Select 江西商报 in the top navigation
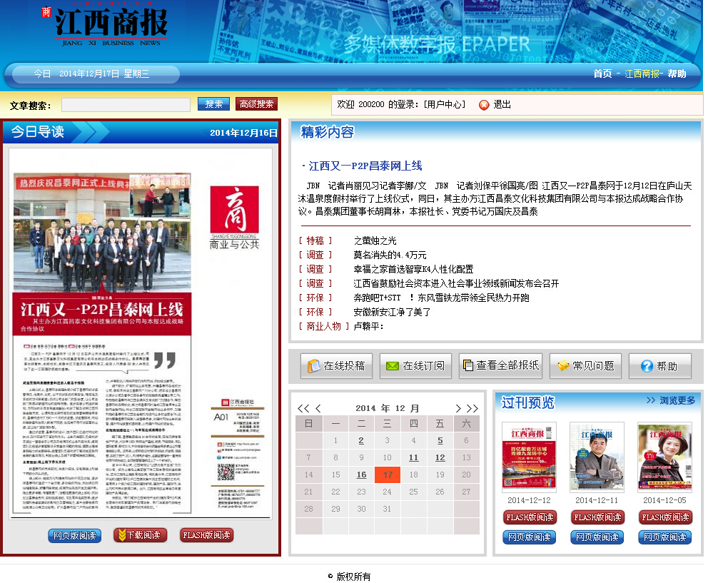 click(x=642, y=73)
